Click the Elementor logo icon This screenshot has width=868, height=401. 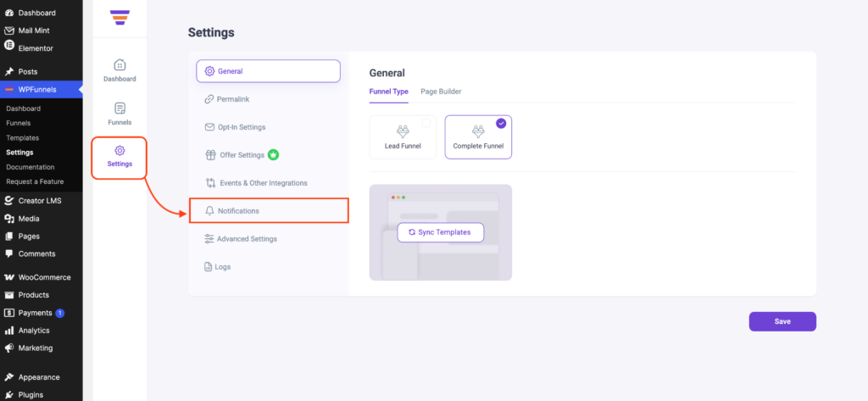point(8,46)
